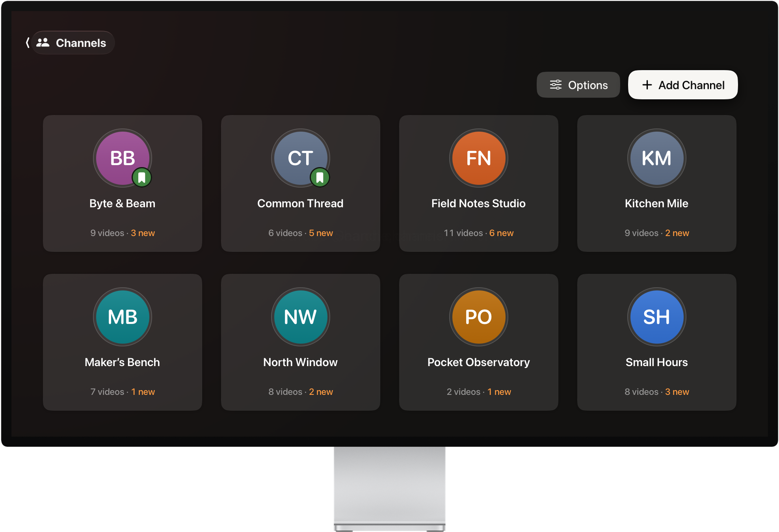The width and height of the screenshot is (779, 532).
Task: Select the blue SH avatar
Action: 657,317
